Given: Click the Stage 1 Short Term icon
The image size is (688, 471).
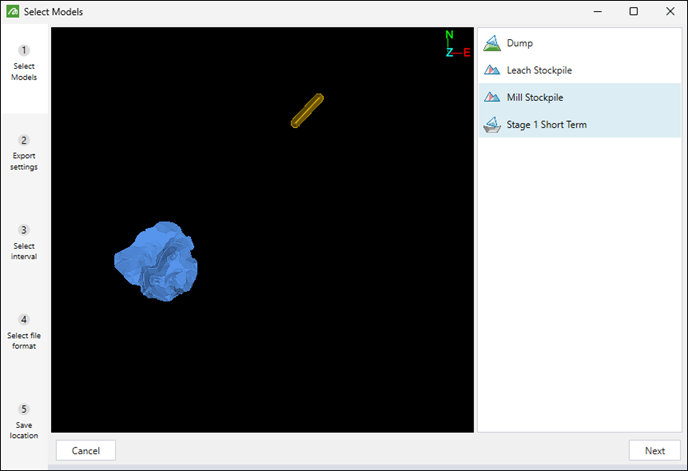Looking at the screenshot, I should pos(492,125).
